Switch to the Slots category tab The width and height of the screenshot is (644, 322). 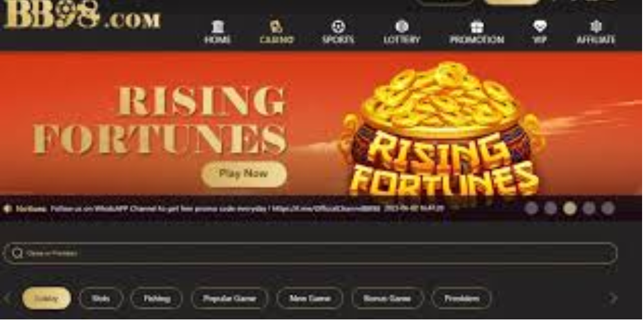pyautogui.click(x=101, y=298)
